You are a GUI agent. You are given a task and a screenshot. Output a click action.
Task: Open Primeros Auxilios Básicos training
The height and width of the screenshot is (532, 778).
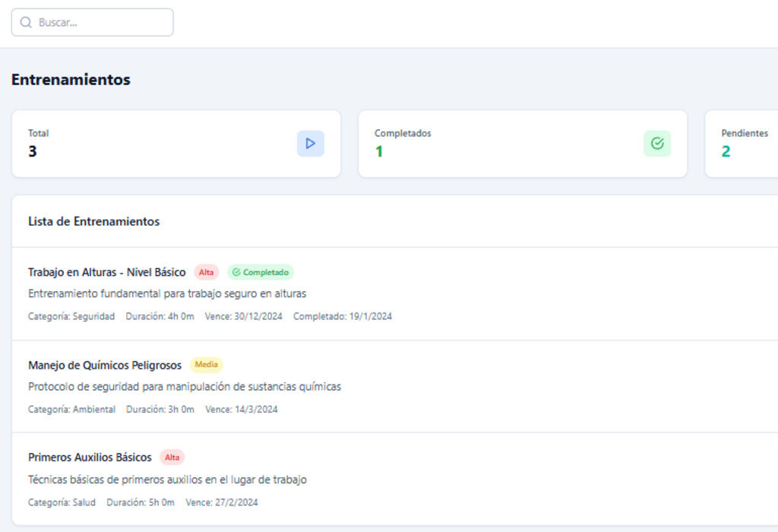[90, 458]
